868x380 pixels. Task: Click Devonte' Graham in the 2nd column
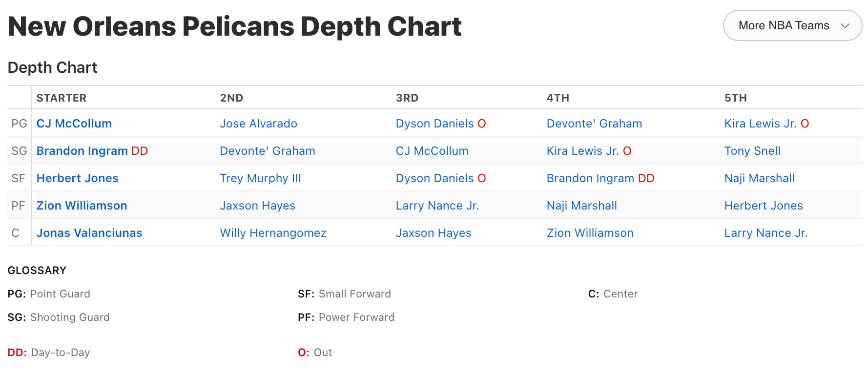(267, 151)
